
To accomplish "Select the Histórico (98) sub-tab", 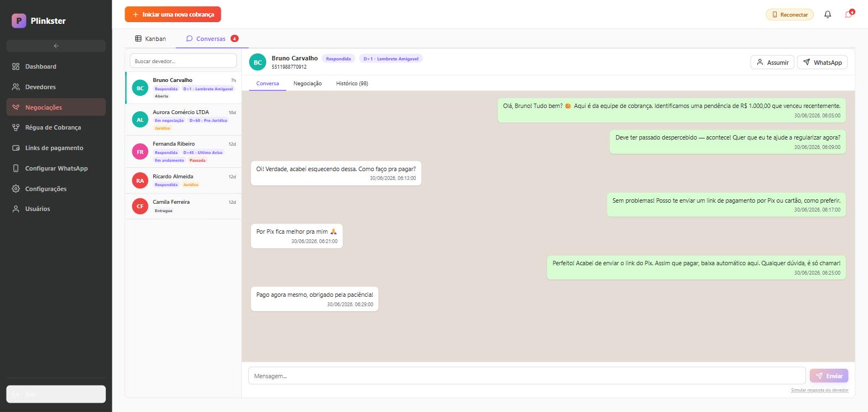I will pos(352,83).
